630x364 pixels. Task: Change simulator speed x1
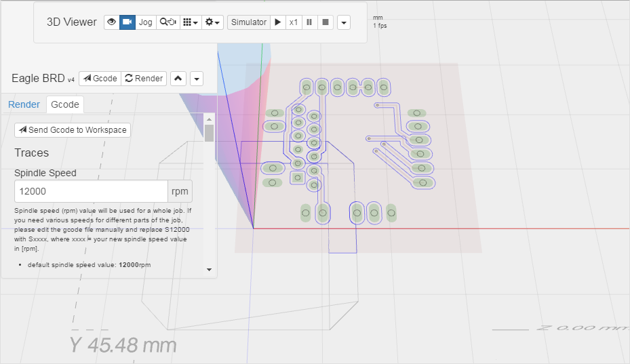294,22
